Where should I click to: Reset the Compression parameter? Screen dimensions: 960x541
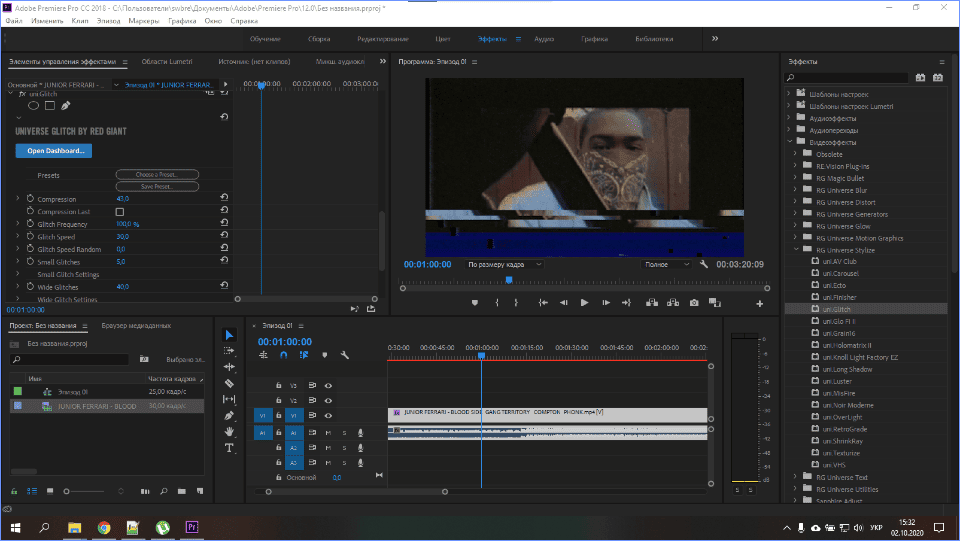coord(224,198)
